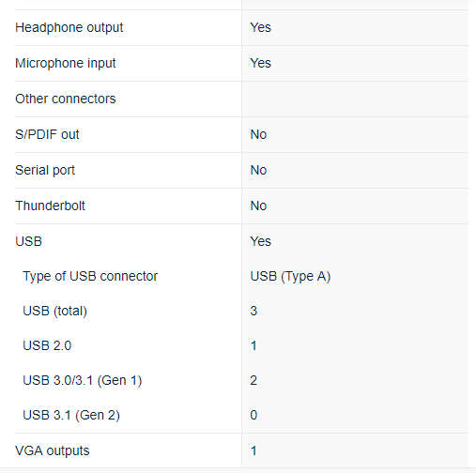
Task: Click the value 2 for USB 3.0/3.1
Action: coord(253,380)
